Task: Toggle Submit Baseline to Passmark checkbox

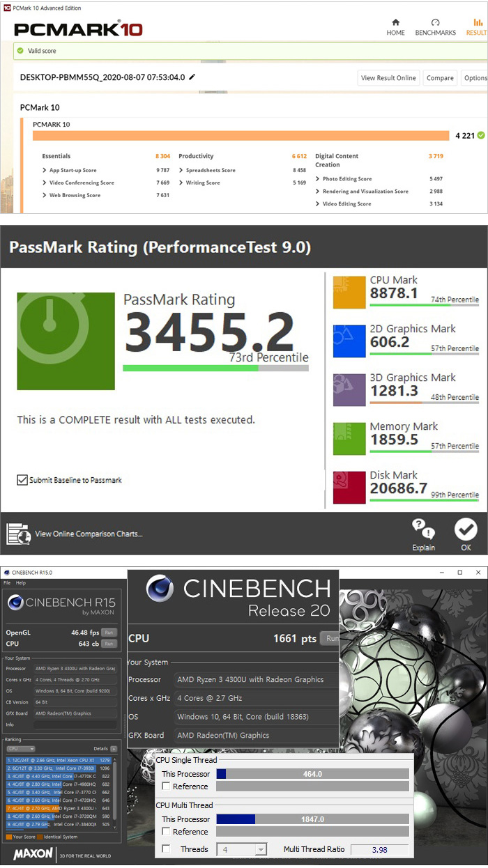Action: (22, 480)
